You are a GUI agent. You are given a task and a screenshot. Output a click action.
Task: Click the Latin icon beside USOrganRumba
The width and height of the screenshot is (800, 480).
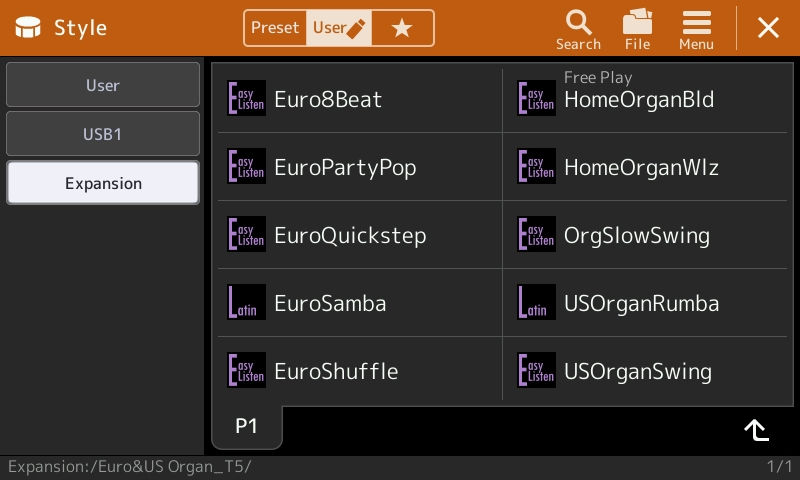coord(536,302)
